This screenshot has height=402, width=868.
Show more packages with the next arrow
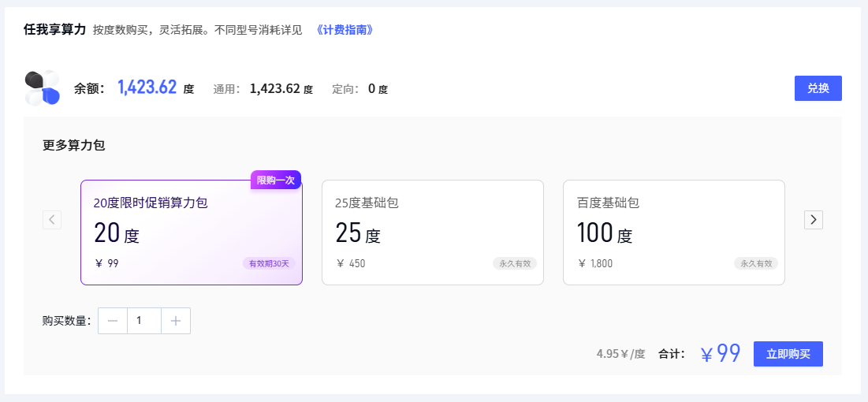tap(813, 220)
